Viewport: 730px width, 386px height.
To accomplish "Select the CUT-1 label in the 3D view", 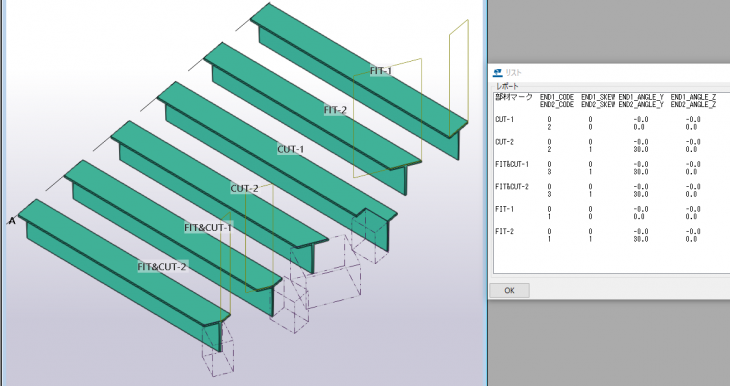I will (x=291, y=149).
